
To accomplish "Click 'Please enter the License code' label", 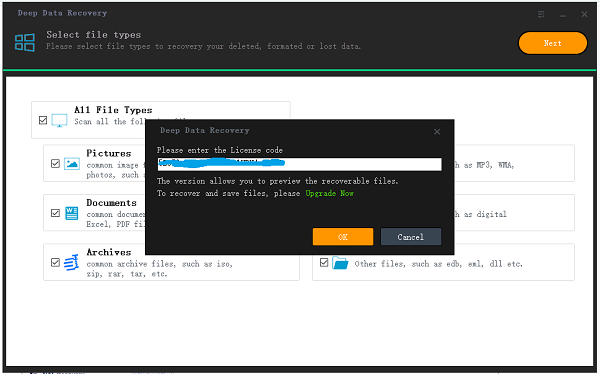I will tap(220, 150).
